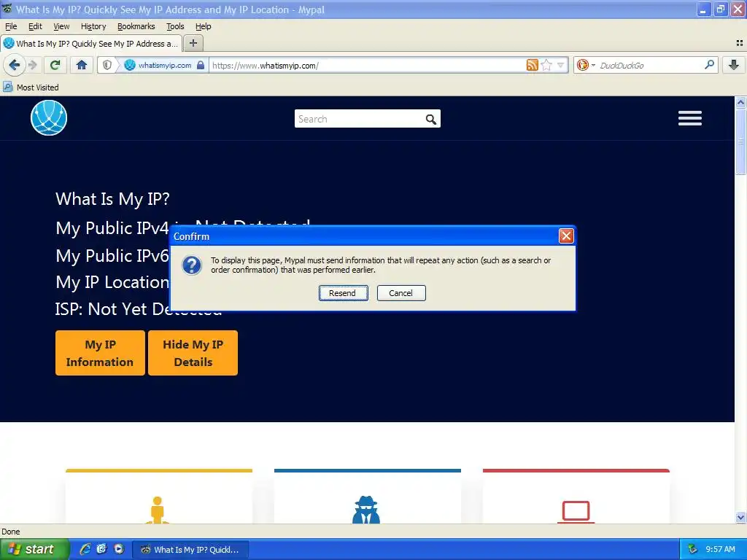This screenshot has width=747, height=560.
Task: Open the Tools menu
Action: tap(175, 26)
